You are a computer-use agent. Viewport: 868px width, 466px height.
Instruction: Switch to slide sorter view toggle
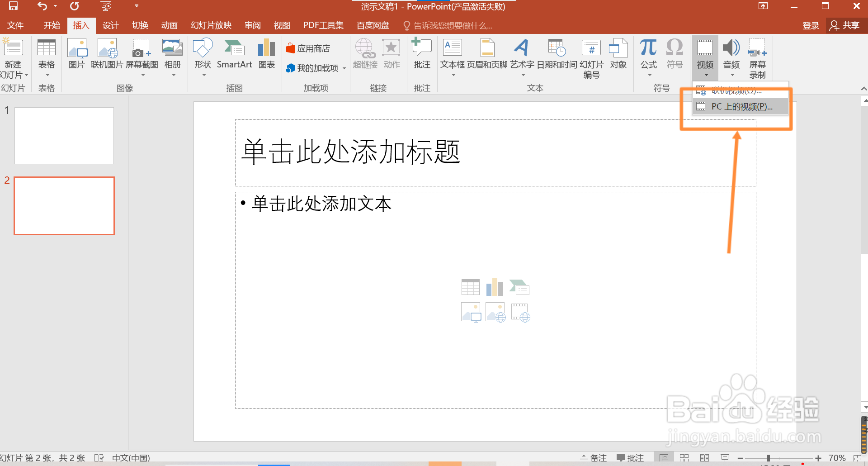tap(684, 457)
